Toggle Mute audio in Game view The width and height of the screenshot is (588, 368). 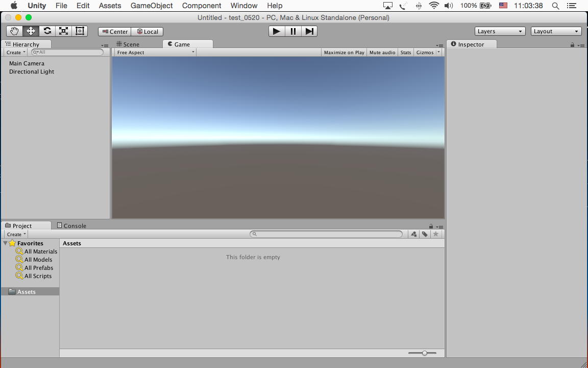click(x=382, y=53)
